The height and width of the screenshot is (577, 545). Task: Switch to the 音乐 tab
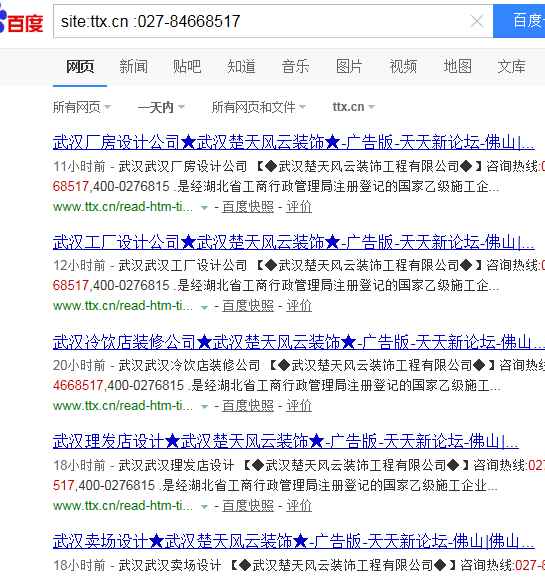coord(295,67)
